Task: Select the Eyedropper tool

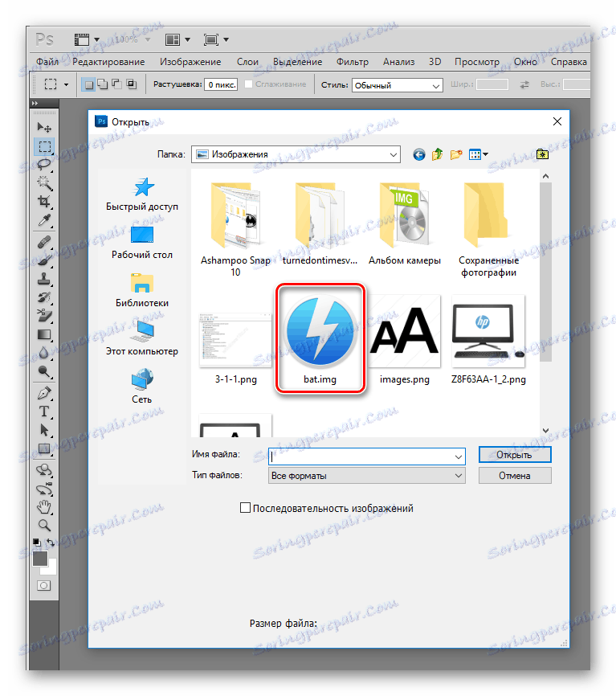Action: (44, 220)
